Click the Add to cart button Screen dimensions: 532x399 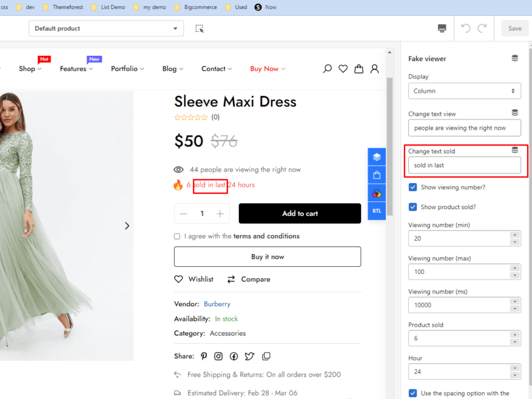click(300, 213)
